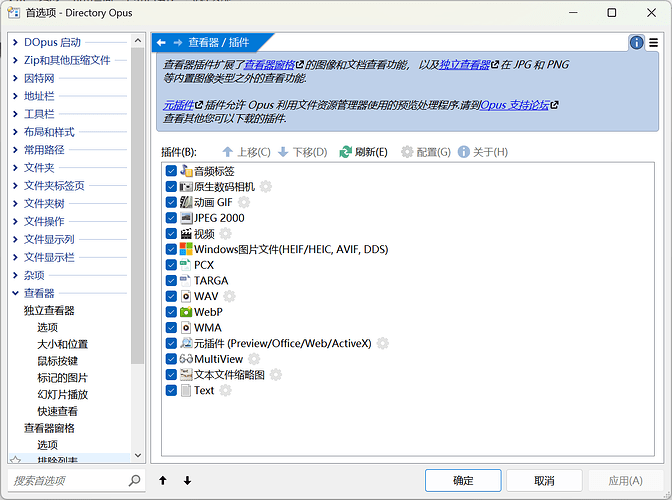This screenshot has width=672, height=500.
Task: Expand the DOpus 启动 tree node
Action: tap(15, 42)
